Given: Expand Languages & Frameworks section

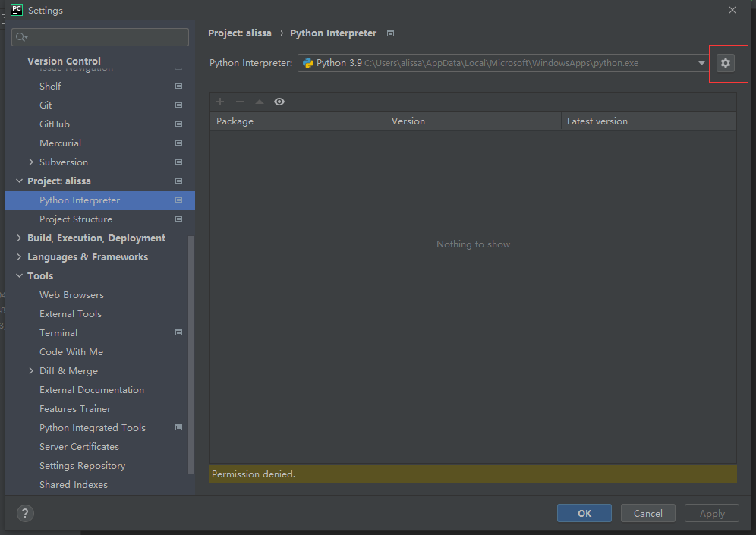Looking at the screenshot, I should tap(19, 257).
